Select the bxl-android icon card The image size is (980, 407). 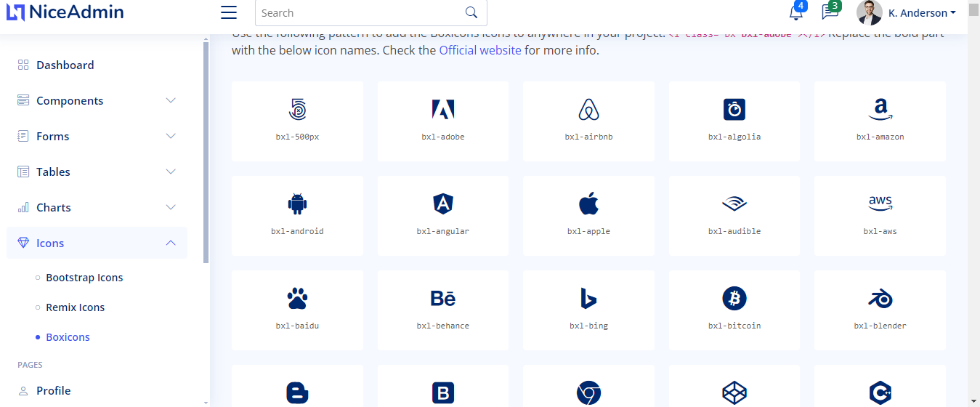click(x=297, y=216)
